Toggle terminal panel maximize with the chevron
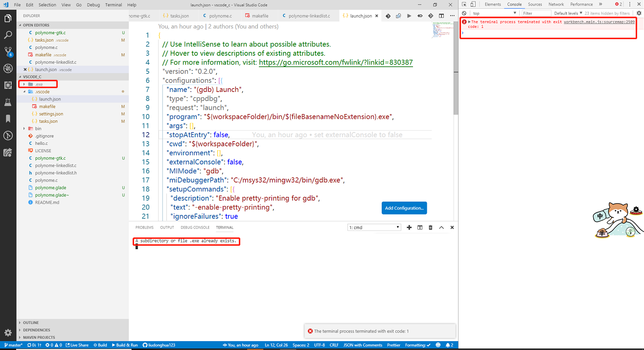Screen dimensions: 644x350 coord(441,227)
